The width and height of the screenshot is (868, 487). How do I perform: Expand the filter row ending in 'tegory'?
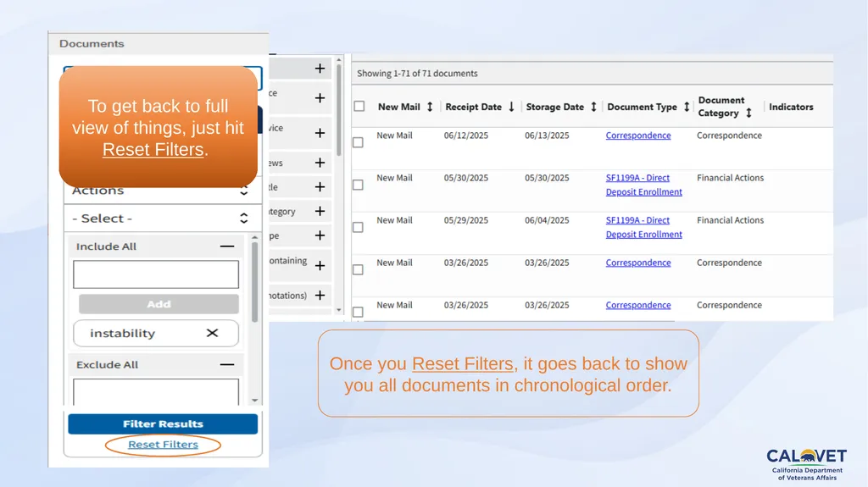pos(320,212)
